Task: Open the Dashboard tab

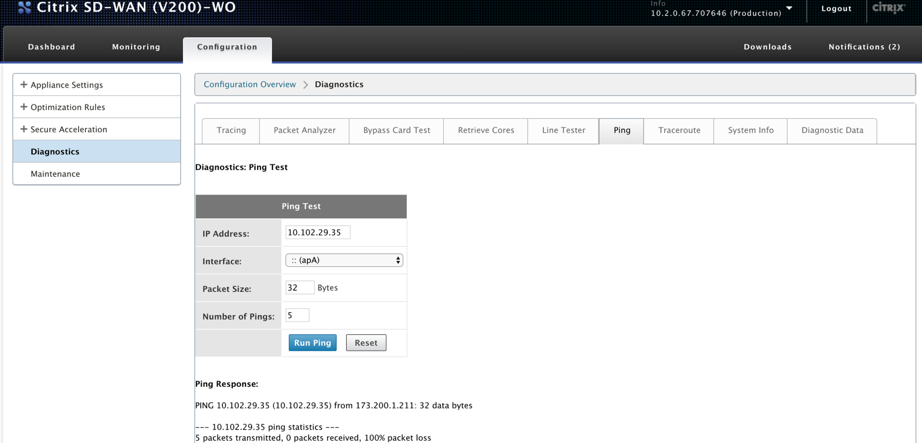Action: coord(51,47)
